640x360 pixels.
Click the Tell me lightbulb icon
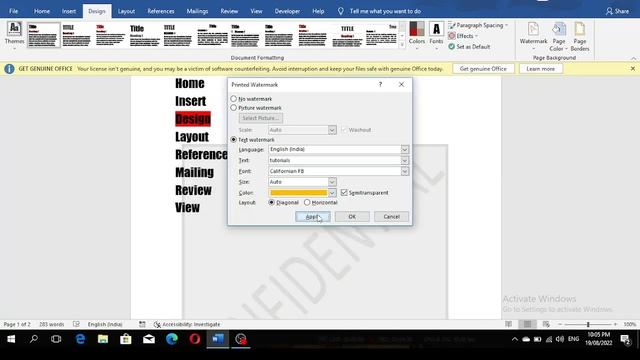(340, 11)
